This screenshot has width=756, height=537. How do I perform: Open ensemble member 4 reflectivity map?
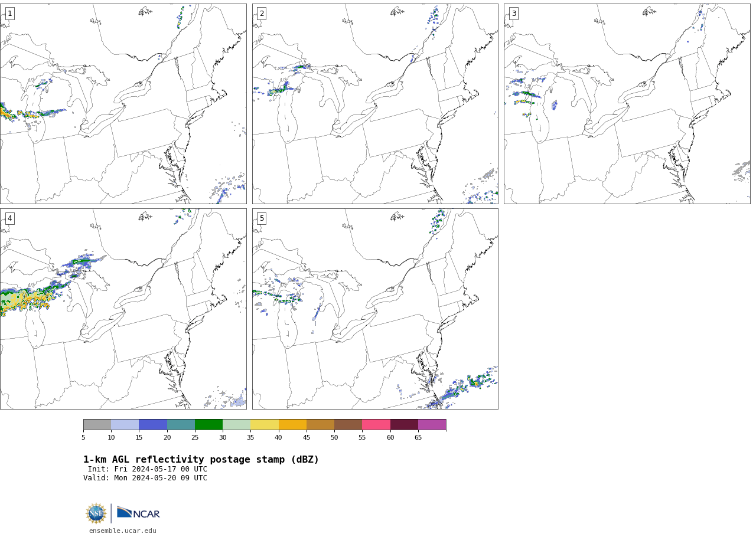click(x=123, y=309)
